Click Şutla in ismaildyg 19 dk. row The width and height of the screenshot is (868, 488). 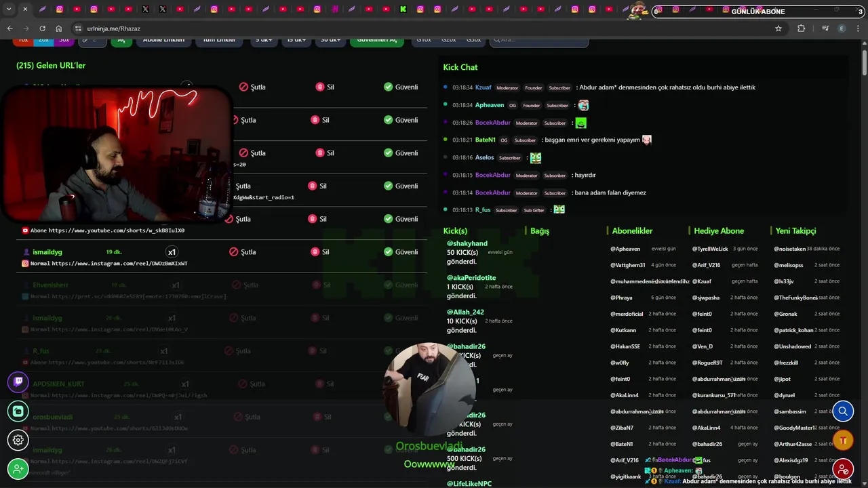[x=242, y=251]
